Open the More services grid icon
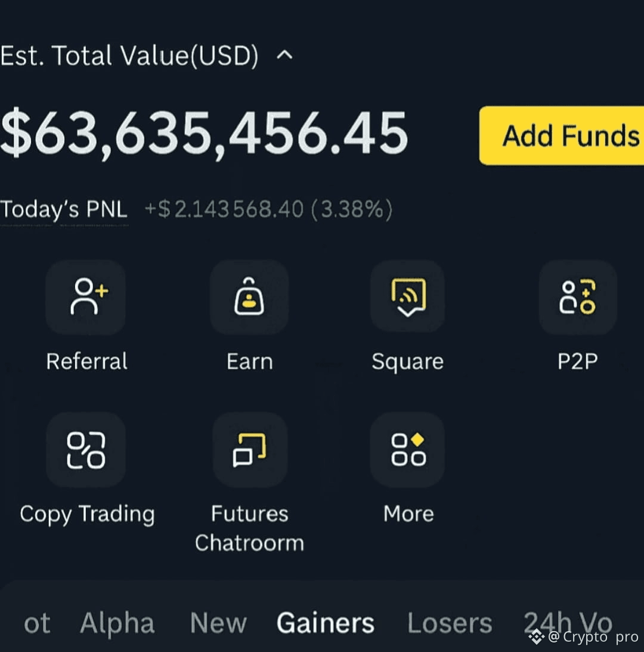This screenshot has height=652, width=644. tap(408, 450)
